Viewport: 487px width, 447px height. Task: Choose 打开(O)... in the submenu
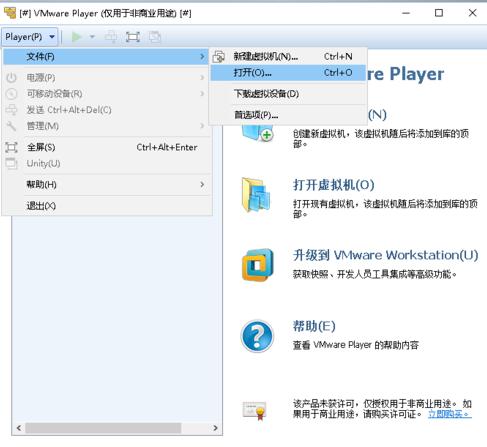point(289,72)
